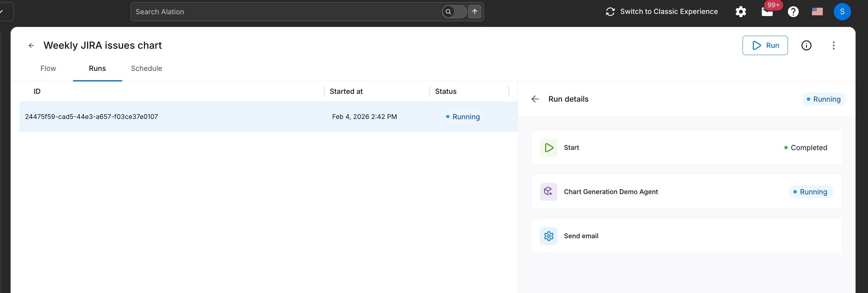Open the user avatar menu

point(843,12)
